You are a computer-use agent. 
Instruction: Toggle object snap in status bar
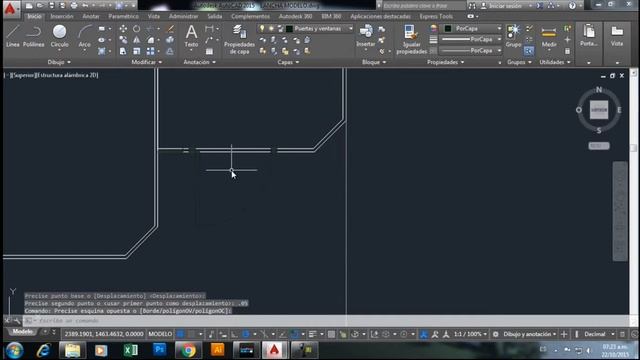pos(295,334)
